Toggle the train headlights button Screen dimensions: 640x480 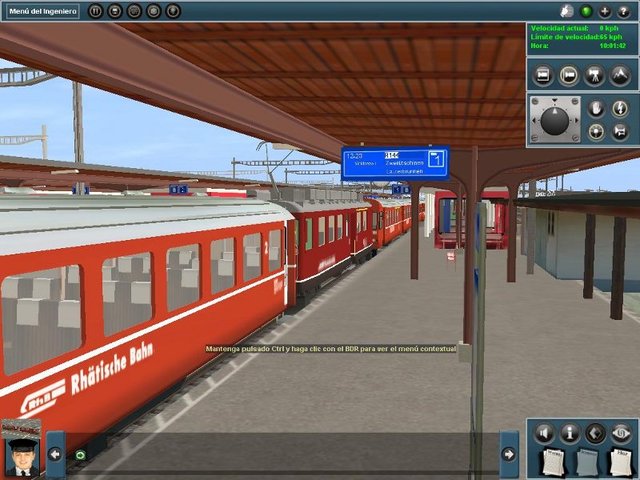(596, 132)
